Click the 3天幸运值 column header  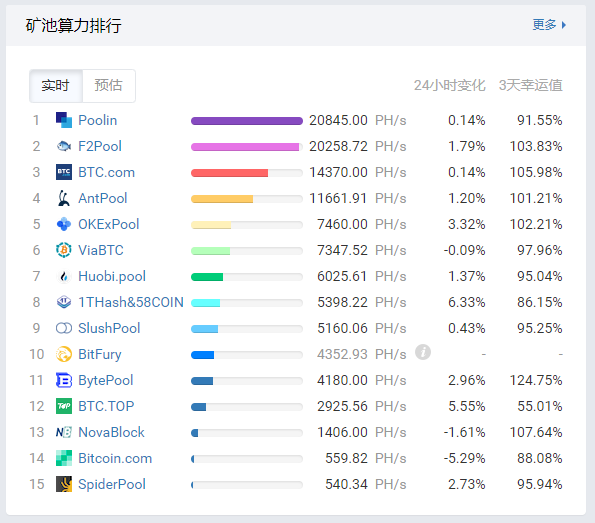[530, 85]
